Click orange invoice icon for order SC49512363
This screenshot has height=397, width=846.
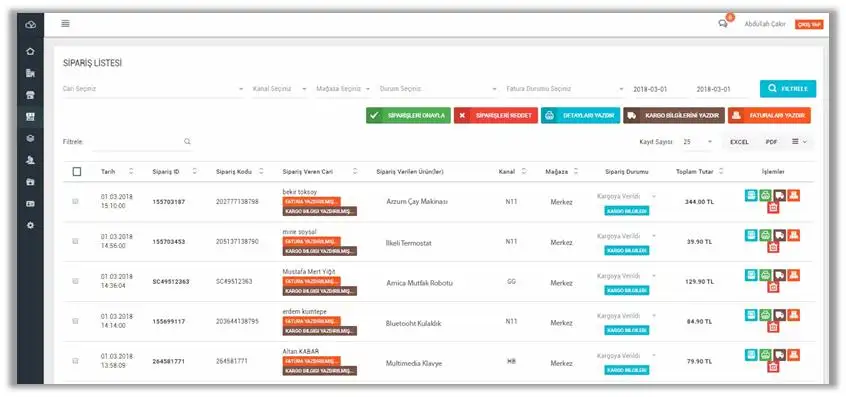coord(793,275)
